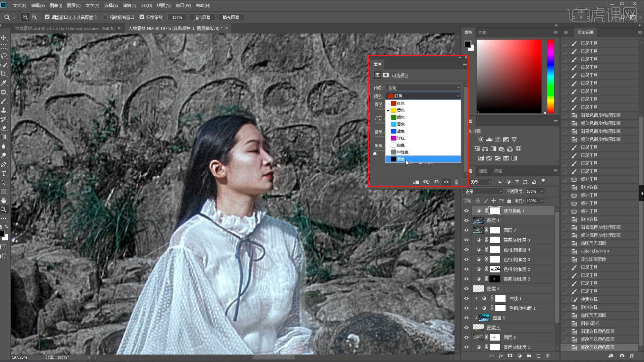The image size is (644, 362).
Task: Hide the 图层 8 layer visibility
Action: (466, 221)
